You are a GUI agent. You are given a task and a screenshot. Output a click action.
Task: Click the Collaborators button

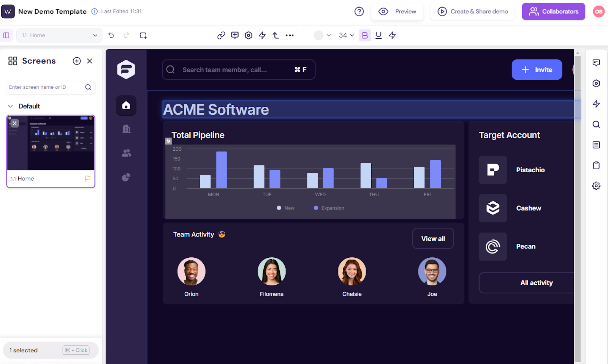coord(553,11)
